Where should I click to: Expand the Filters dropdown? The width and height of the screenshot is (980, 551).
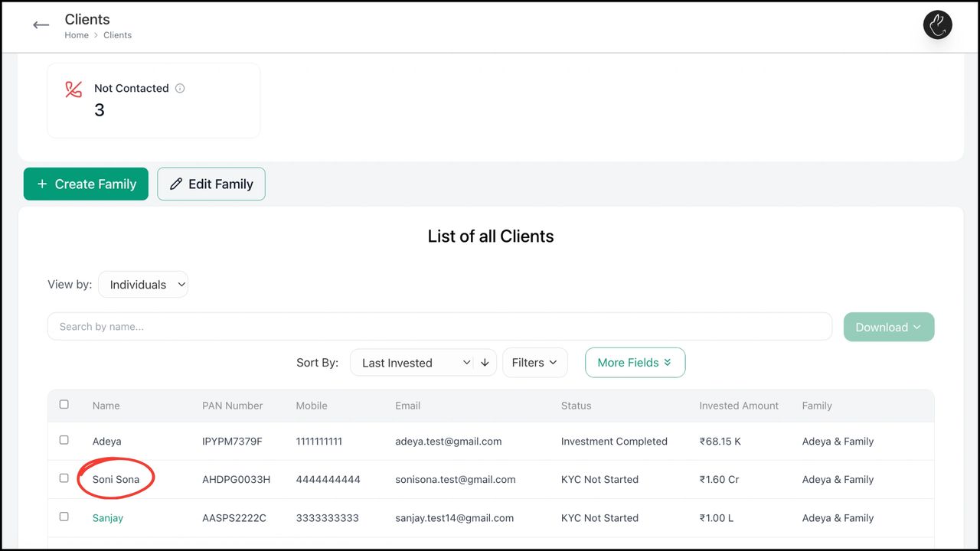(x=534, y=362)
